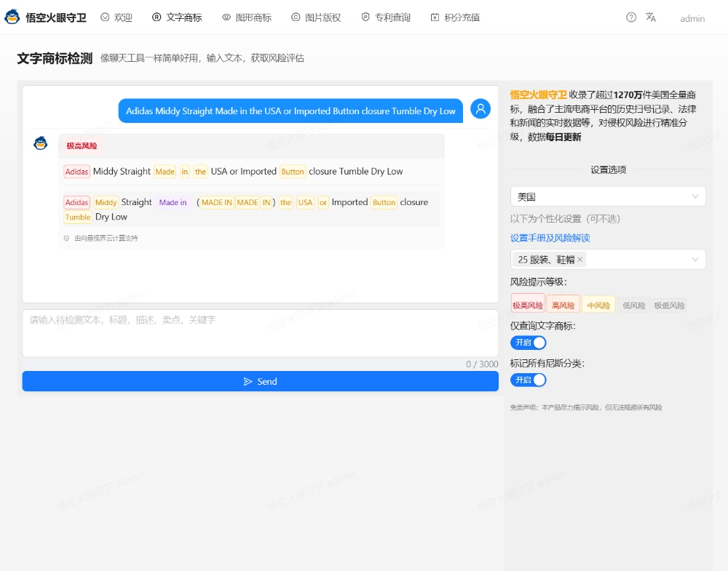Click the USA tag in second result
This screenshot has height=571, width=728.
305,202
